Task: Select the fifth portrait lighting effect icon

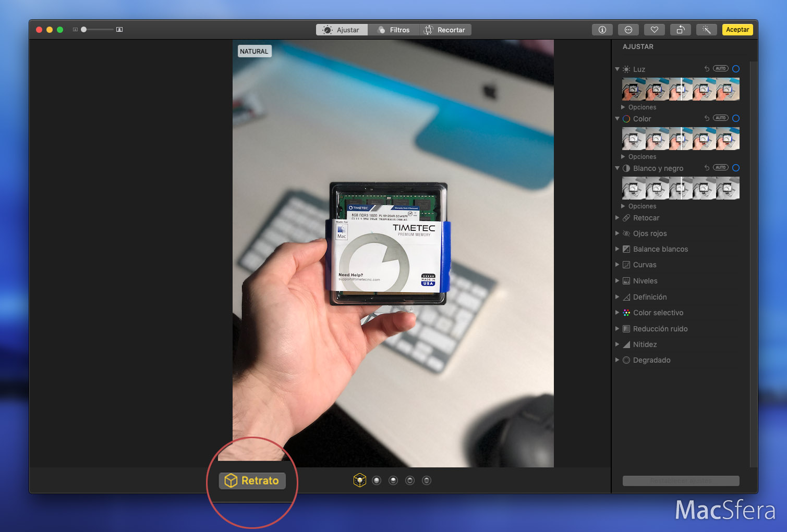Action: click(x=427, y=480)
